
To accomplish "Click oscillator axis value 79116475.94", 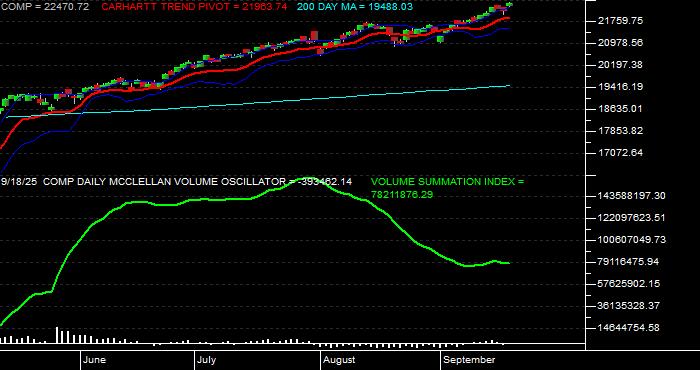I will coord(628,262).
